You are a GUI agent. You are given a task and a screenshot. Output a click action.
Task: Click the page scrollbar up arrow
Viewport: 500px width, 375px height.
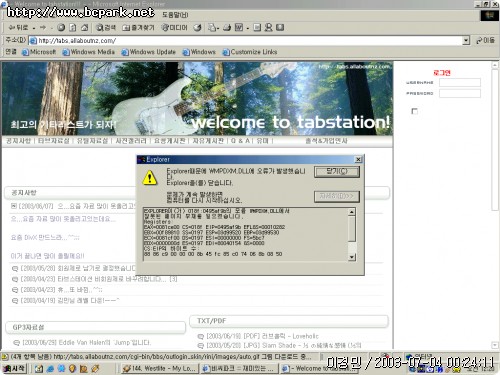pos(495,65)
